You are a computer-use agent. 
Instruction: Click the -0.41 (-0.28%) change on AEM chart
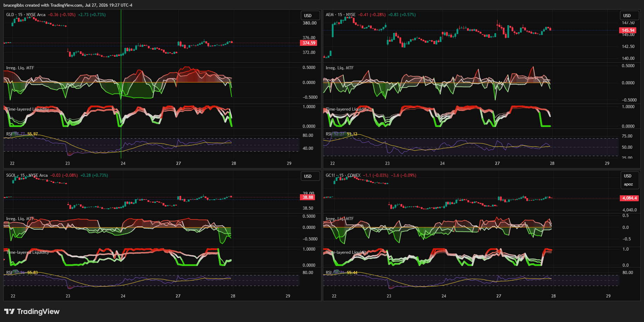click(x=372, y=15)
